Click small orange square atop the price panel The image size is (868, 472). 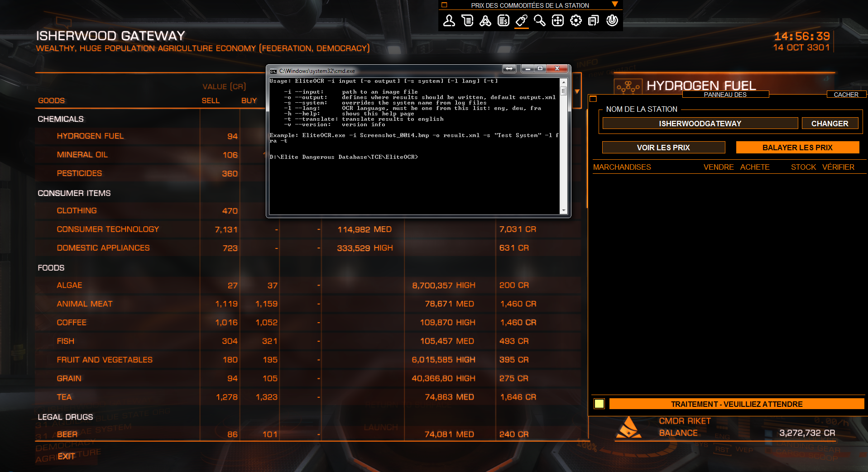[593, 99]
